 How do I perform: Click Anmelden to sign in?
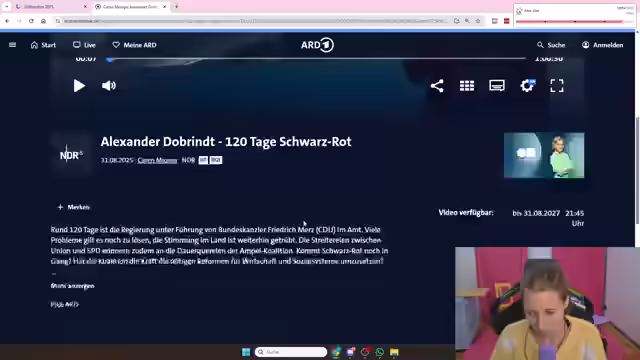602,45
